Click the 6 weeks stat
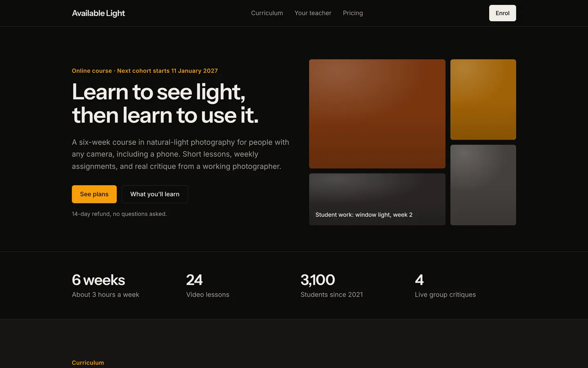 (98, 280)
